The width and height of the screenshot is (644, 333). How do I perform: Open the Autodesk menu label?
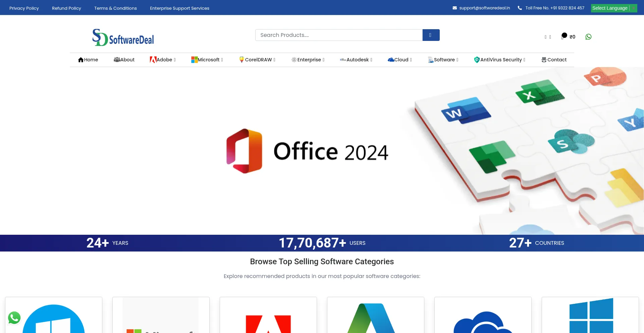click(x=358, y=60)
